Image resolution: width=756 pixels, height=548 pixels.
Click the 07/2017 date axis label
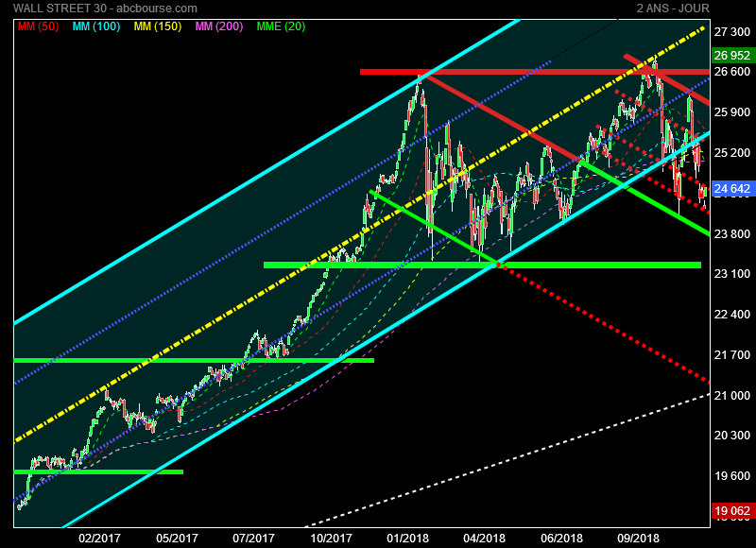click(253, 538)
